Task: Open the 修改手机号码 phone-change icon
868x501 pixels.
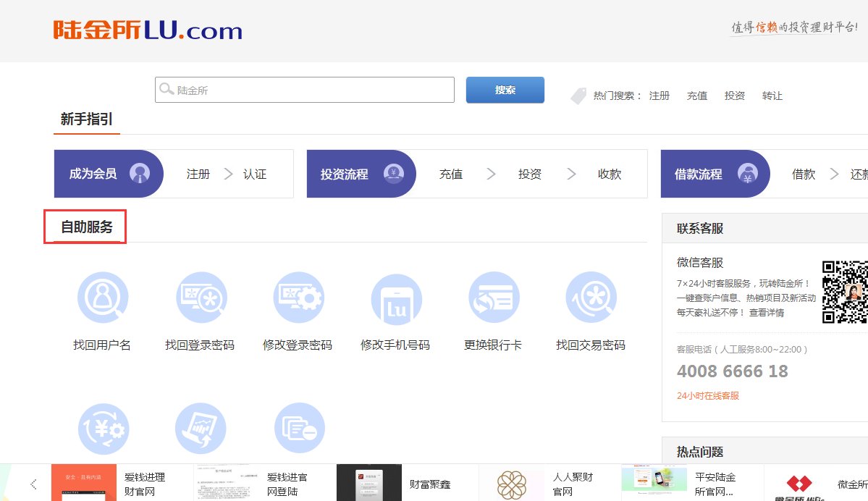Action: pyautogui.click(x=396, y=297)
